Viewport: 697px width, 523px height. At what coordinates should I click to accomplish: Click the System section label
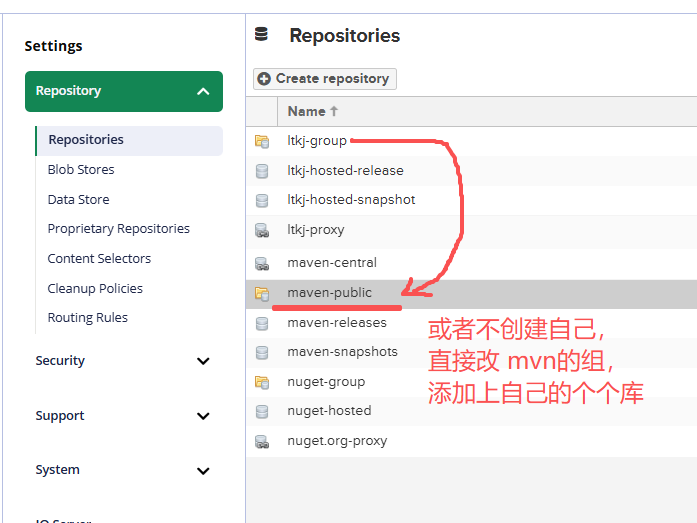[57, 470]
